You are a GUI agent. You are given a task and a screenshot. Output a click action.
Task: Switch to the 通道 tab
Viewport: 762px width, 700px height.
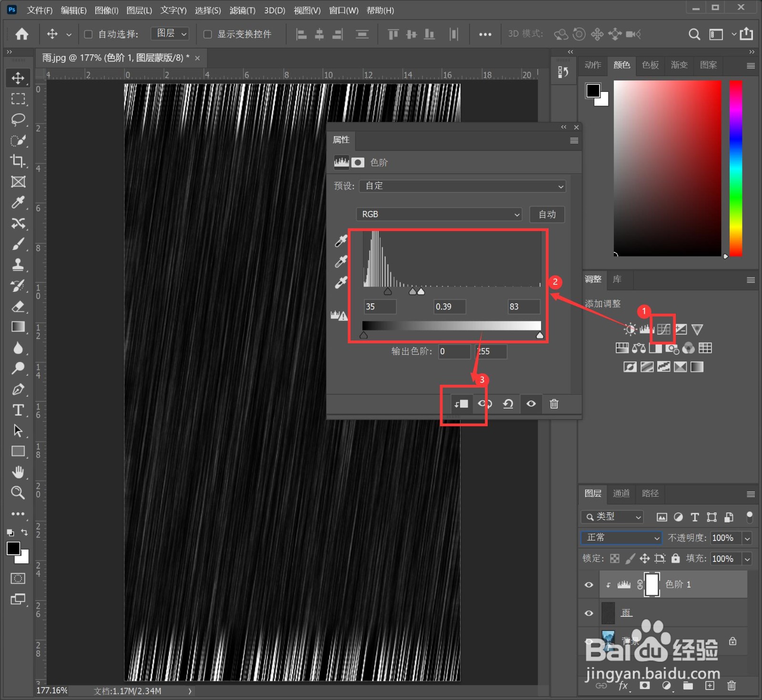[621, 493]
